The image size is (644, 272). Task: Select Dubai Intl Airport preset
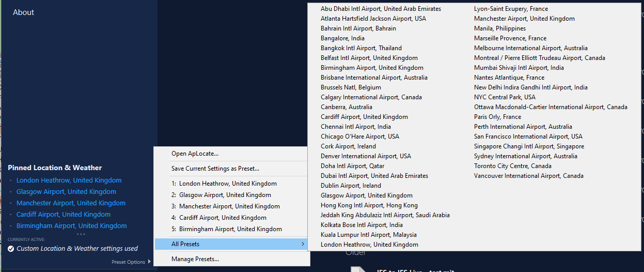374,176
